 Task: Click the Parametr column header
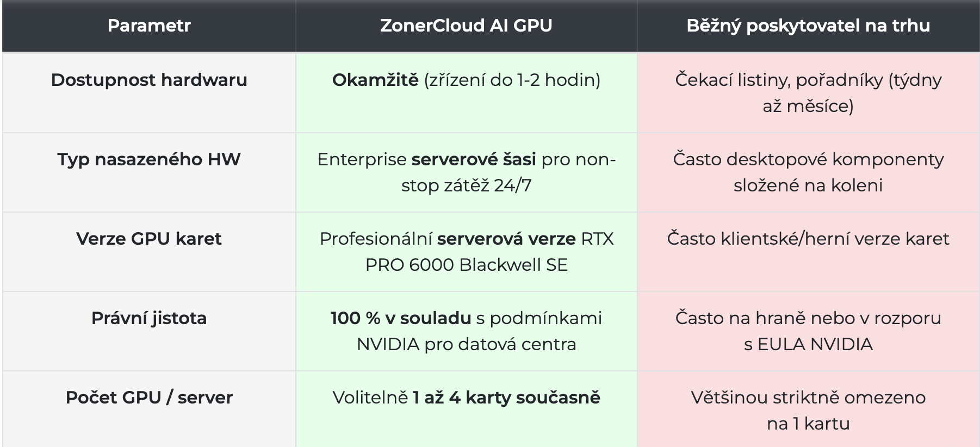point(149,26)
